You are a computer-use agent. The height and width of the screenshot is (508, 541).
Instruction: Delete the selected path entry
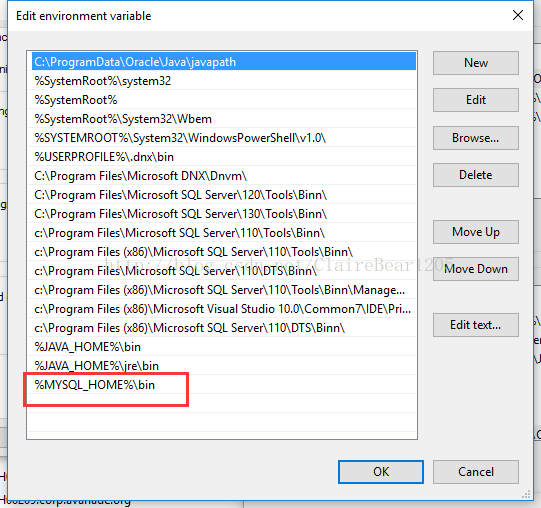point(475,175)
